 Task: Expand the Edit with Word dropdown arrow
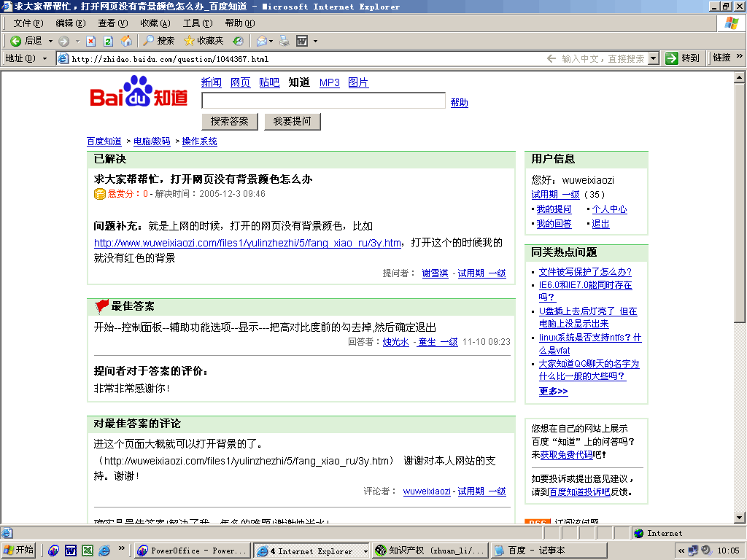(x=315, y=42)
